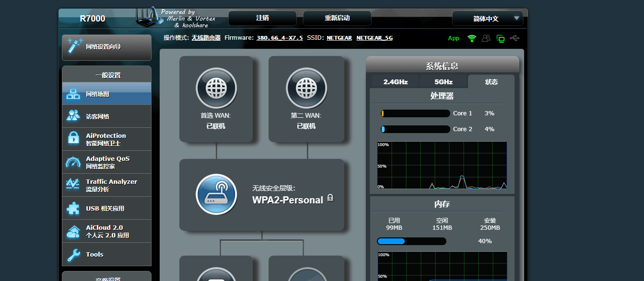This screenshot has width=644, height=281.
Task: Click the 注销 logout button
Action: [262, 18]
